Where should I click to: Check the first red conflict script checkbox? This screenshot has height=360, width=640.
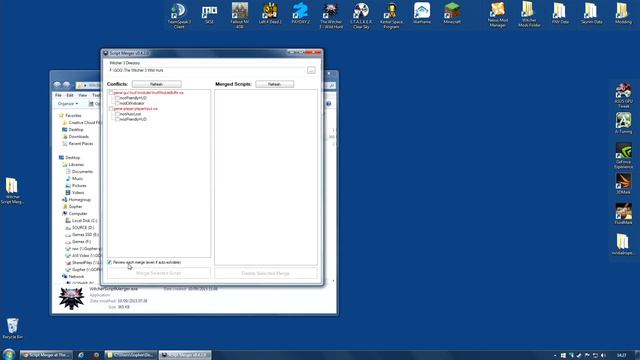click(111, 93)
